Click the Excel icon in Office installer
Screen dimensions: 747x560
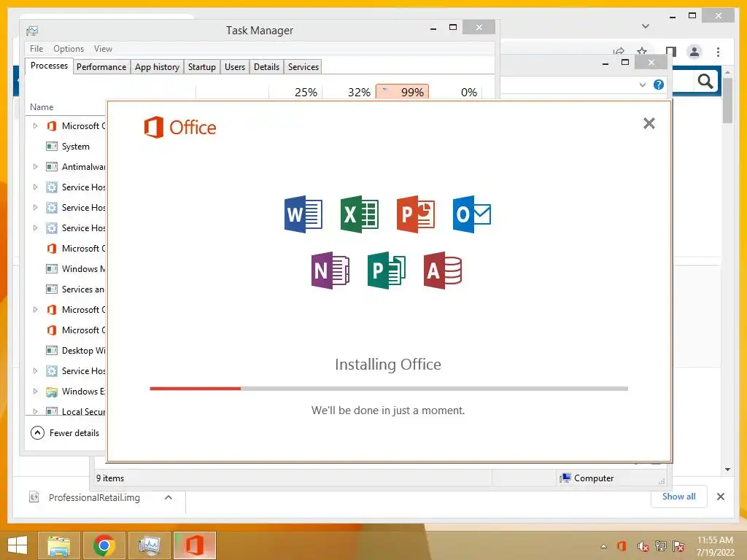[359, 214]
